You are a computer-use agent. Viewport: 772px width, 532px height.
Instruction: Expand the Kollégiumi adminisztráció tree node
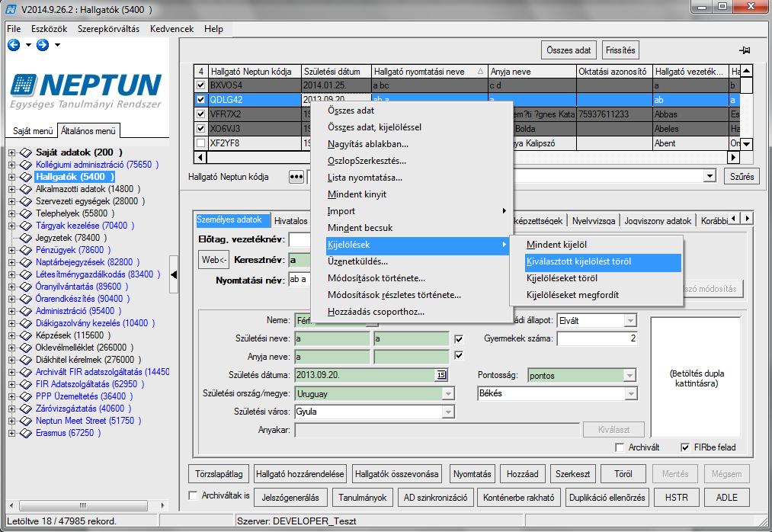tap(11, 165)
